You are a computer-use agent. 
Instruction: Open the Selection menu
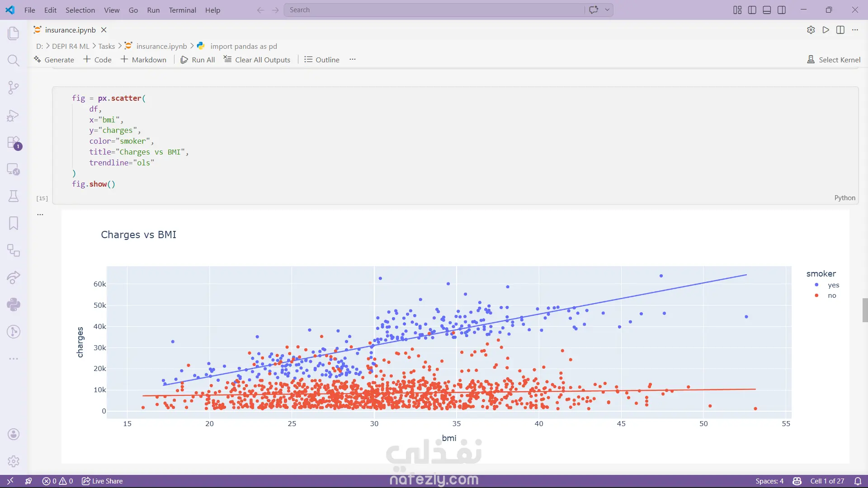coord(80,10)
